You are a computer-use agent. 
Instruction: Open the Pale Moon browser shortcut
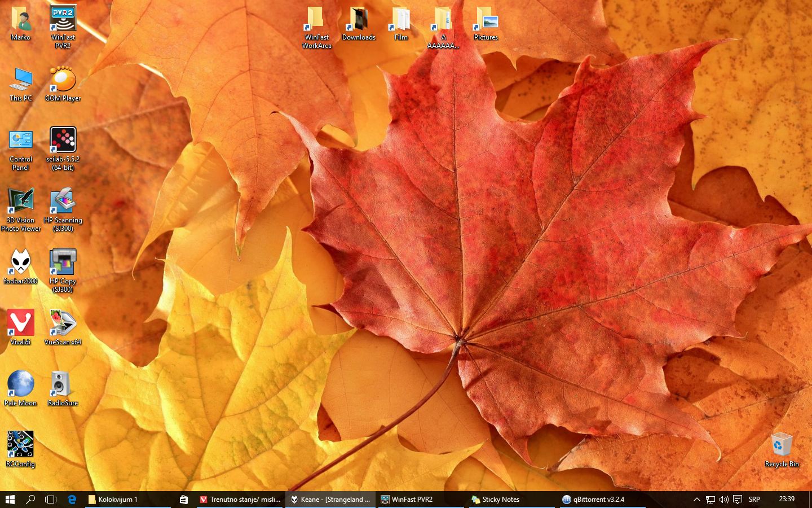(x=21, y=389)
